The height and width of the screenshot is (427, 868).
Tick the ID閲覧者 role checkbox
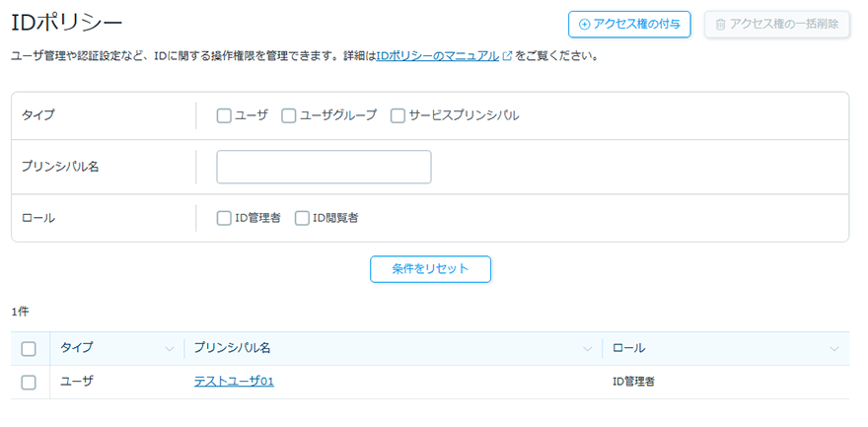302,218
